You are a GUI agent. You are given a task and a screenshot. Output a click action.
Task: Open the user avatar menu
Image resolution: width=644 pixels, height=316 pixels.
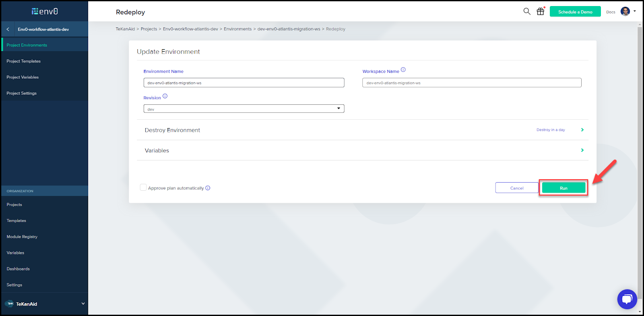[625, 11]
